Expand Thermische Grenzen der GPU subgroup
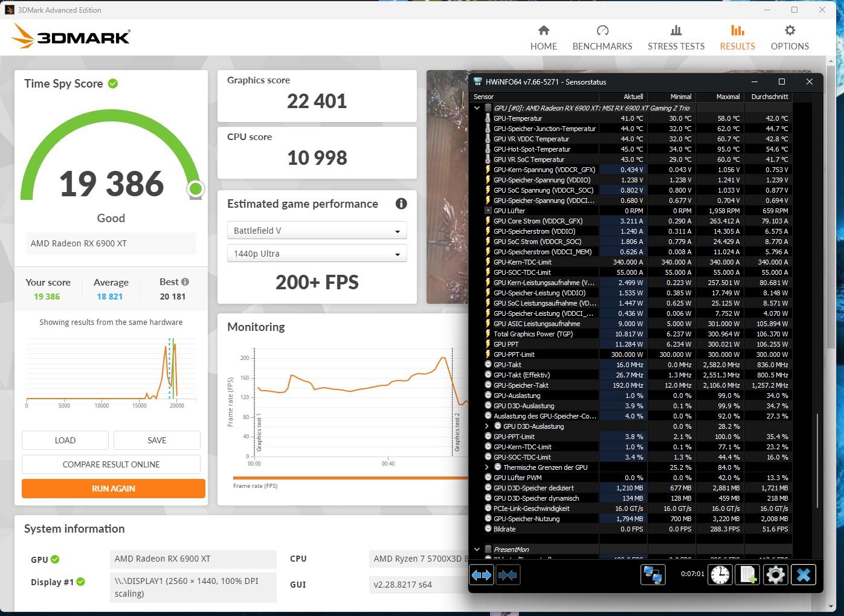 tap(487, 467)
